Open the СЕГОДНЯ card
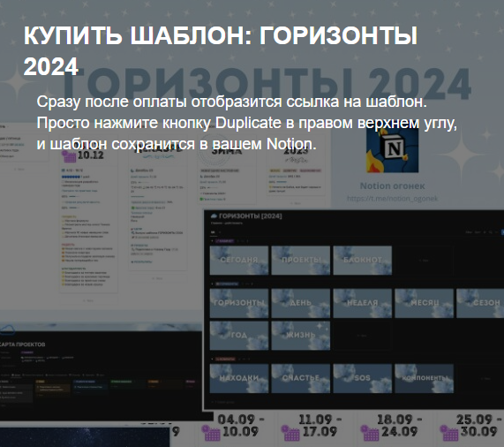The image size is (504, 447). click(x=239, y=260)
